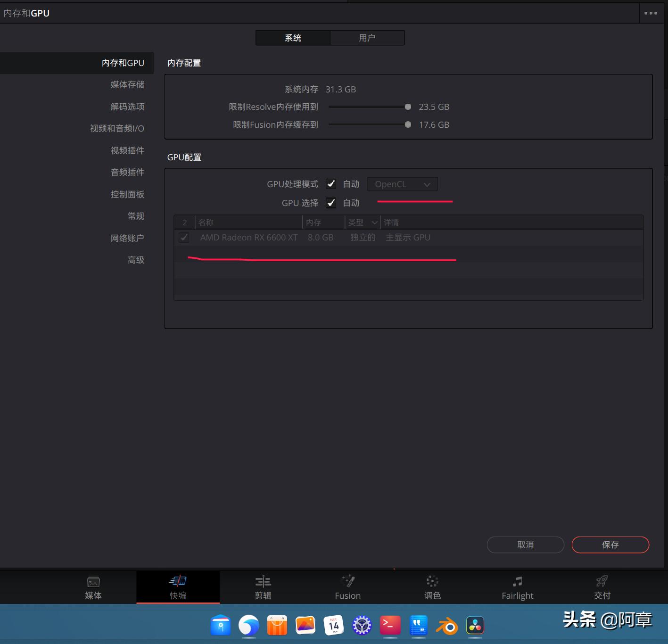The image size is (668, 644).
Task: Open the OpenCL processing mode dropdown
Action: coord(402,184)
